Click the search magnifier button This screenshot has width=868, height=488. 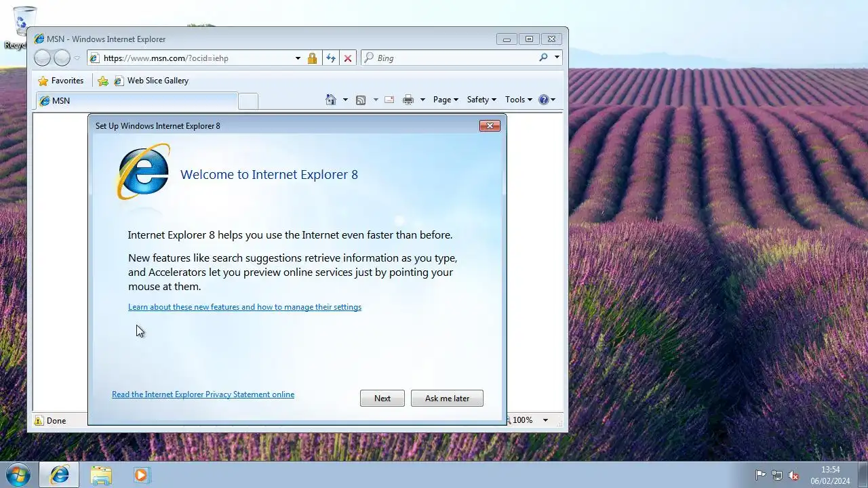(543, 58)
